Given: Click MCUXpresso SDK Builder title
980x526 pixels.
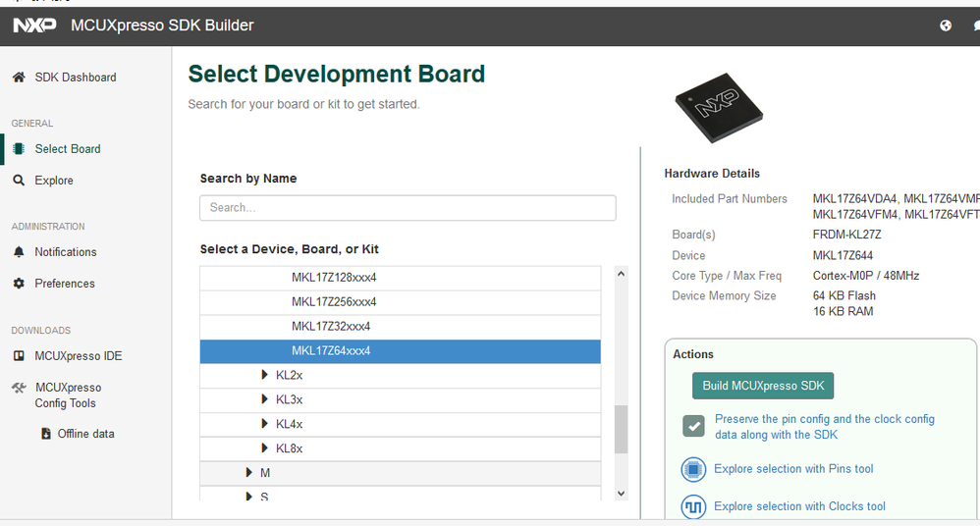Looking at the screenshot, I should 162,25.
